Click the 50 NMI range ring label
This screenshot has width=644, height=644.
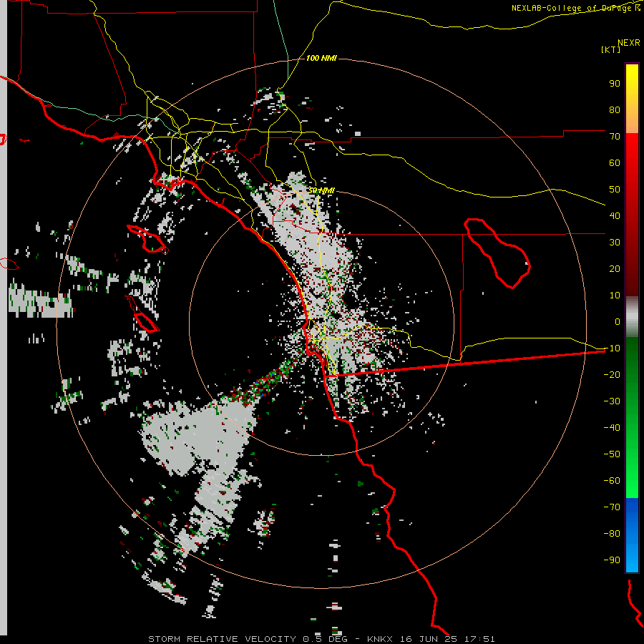[321, 190]
